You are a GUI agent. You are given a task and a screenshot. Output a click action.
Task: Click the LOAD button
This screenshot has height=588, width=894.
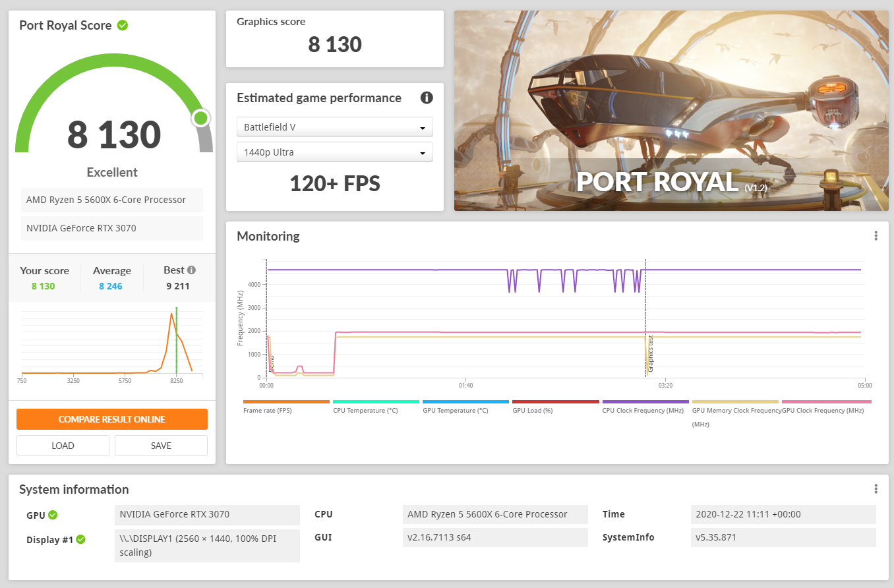tap(63, 446)
